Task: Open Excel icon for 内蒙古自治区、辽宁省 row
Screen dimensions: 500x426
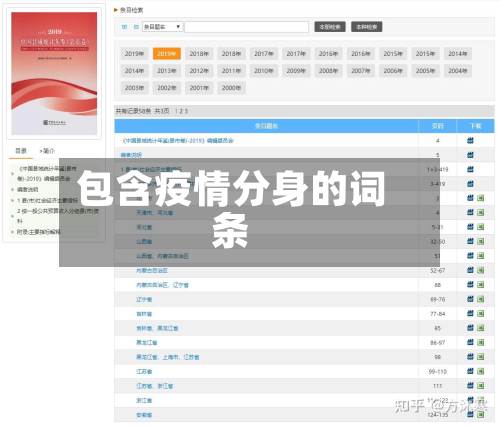Action: pyautogui.click(x=480, y=285)
